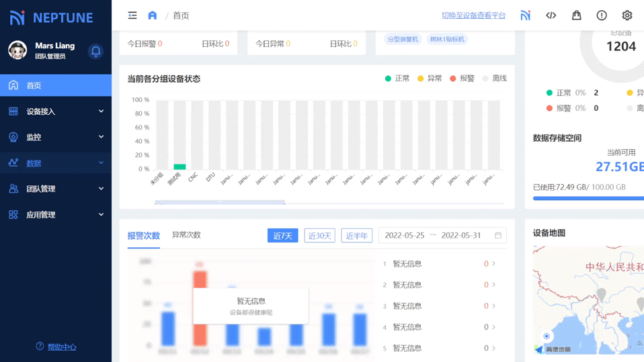Click the start date field 2022-05-25
The image size is (644, 362).
point(405,236)
